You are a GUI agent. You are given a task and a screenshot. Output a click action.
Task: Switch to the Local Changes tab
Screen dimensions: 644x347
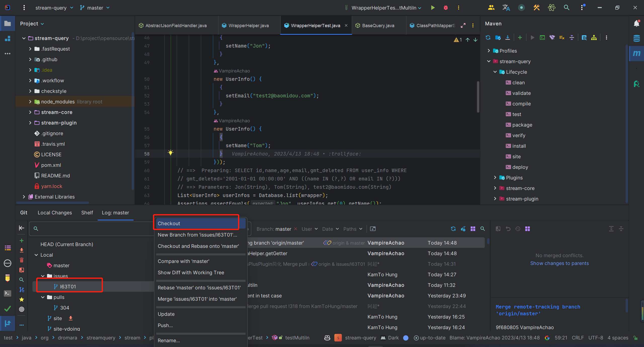click(55, 213)
